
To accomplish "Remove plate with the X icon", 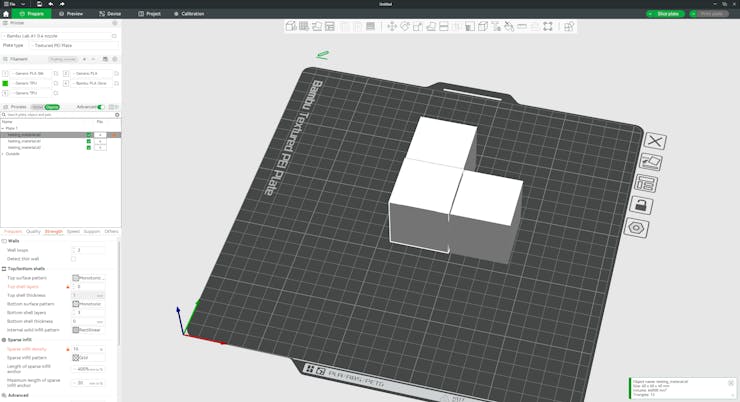I will coord(655,141).
